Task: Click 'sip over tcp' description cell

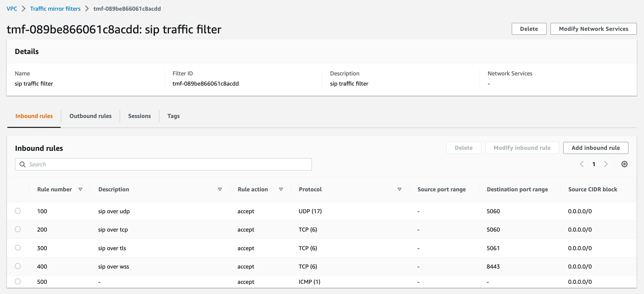Action: click(x=113, y=230)
